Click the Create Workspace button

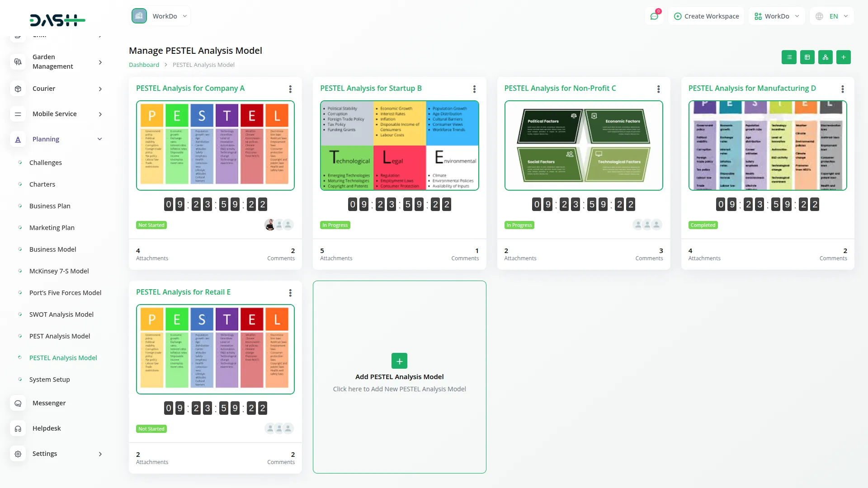click(x=706, y=16)
